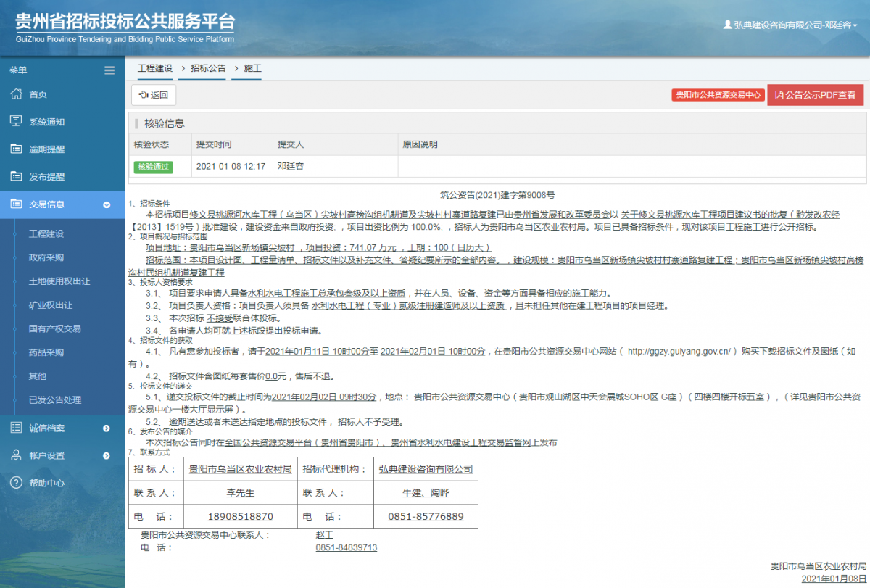Viewport: 870px width, 588px height.
Task: Click the user icon beside 帐户设置
Action: coord(16,455)
